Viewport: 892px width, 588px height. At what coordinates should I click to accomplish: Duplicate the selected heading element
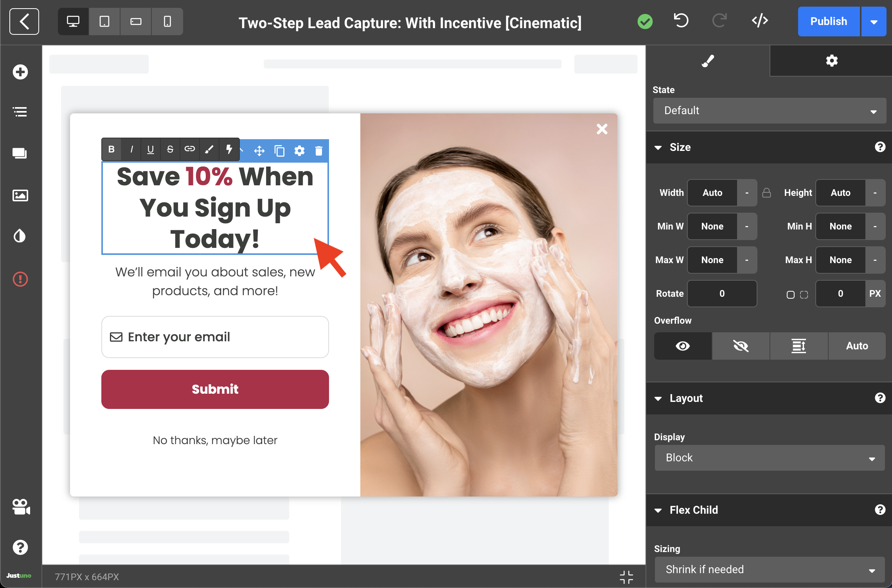pos(279,151)
